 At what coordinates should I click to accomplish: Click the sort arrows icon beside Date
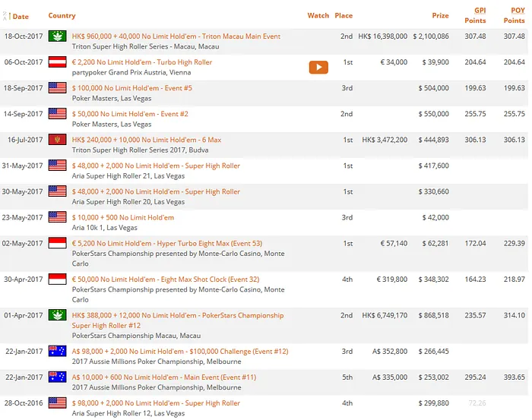point(8,15)
